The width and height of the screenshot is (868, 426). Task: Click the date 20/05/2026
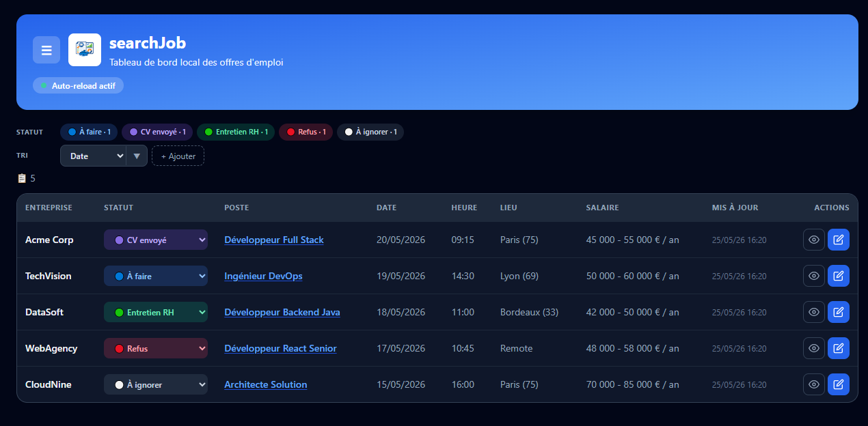[x=401, y=240]
